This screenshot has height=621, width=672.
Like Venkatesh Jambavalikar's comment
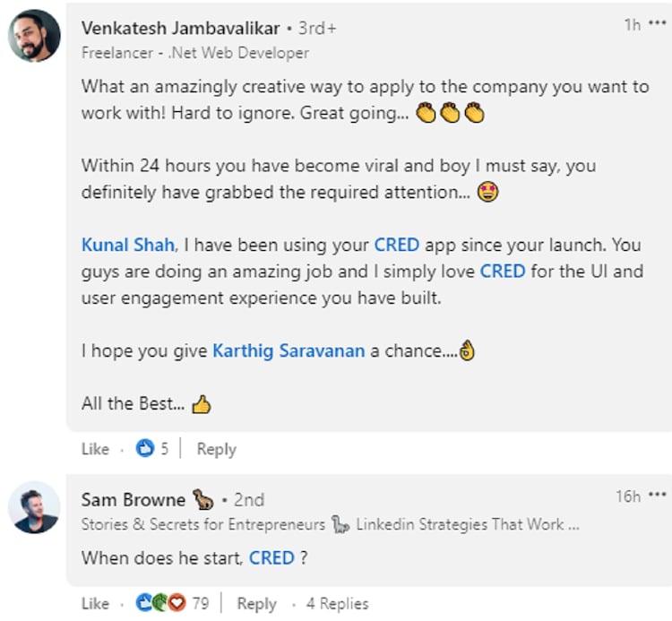[95, 449]
